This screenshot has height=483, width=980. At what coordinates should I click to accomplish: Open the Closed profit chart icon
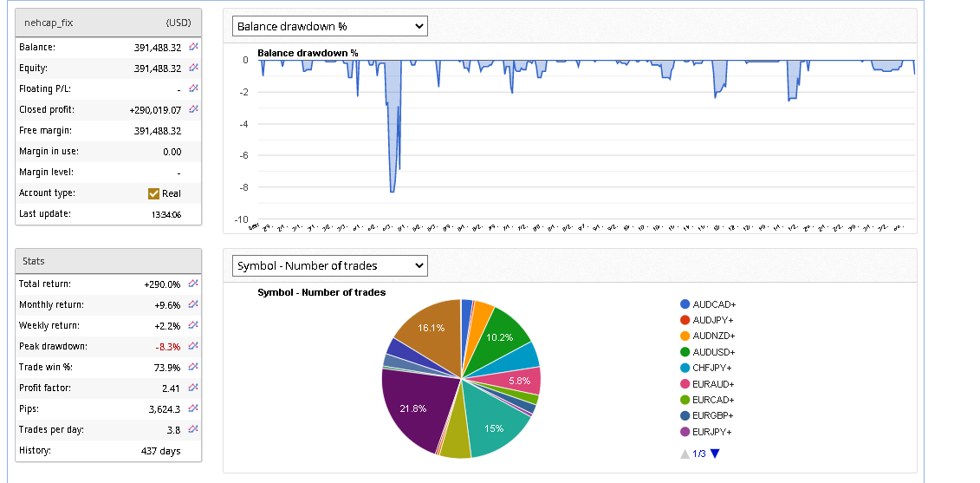click(193, 109)
